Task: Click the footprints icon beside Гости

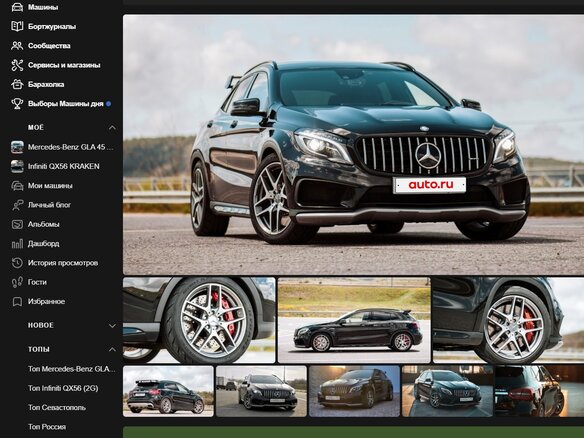Action: [x=17, y=282]
